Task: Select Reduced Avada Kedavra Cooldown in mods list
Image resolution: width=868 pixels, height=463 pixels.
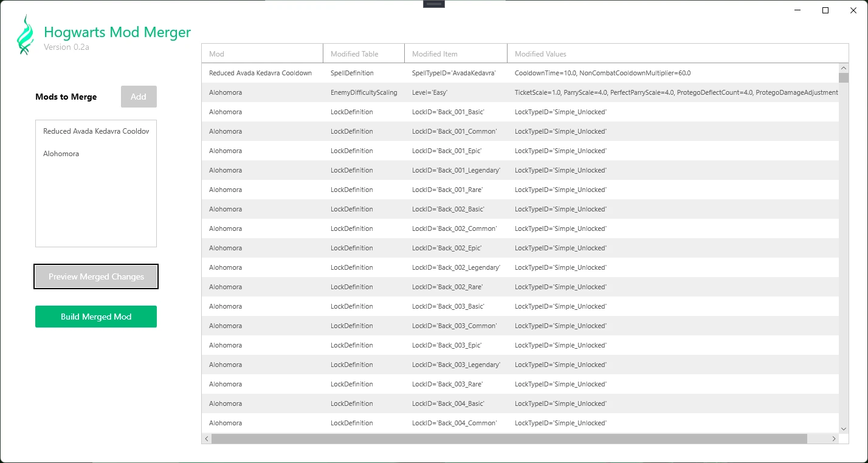Action: pos(96,131)
